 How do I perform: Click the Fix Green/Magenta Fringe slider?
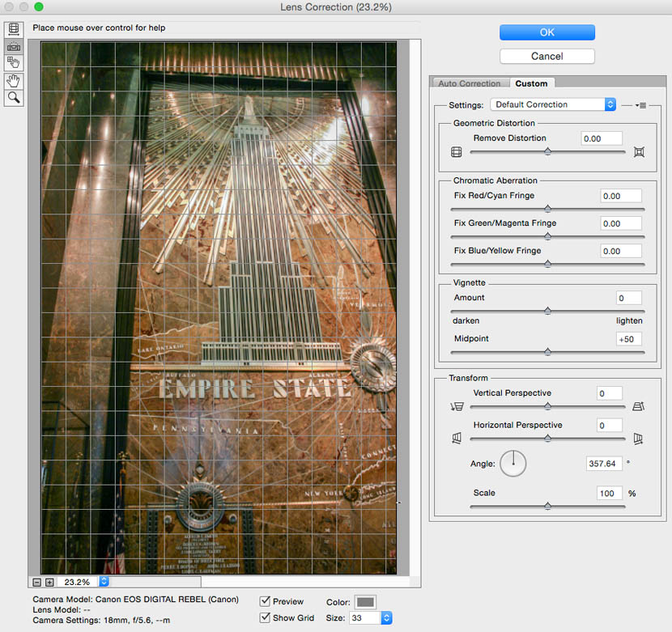(x=547, y=236)
